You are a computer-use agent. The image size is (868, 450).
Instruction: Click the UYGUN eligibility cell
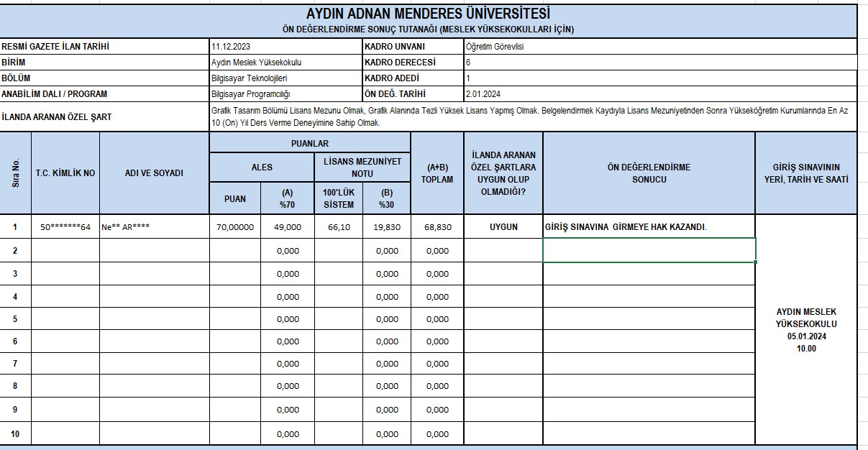pyautogui.click(x=503, y=228)
